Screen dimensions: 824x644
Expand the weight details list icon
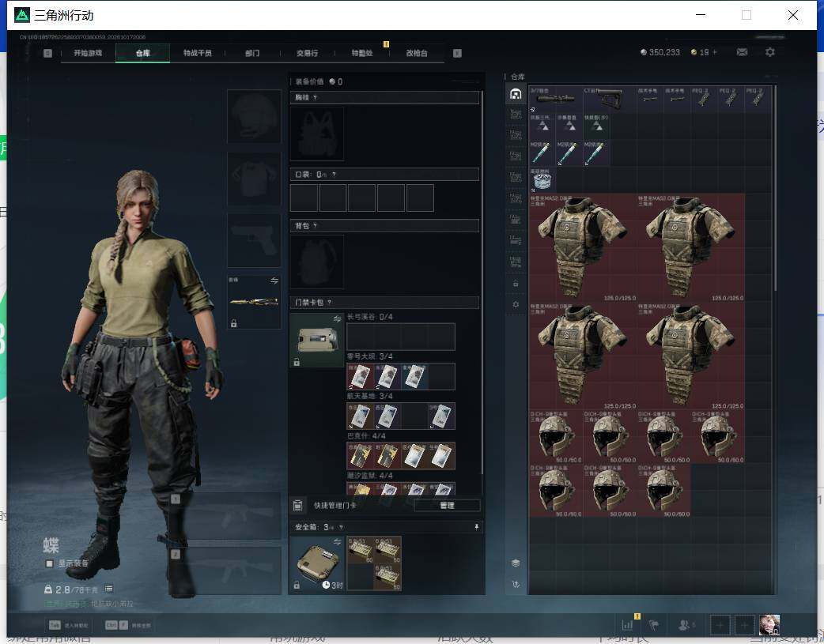coord(109,589)
